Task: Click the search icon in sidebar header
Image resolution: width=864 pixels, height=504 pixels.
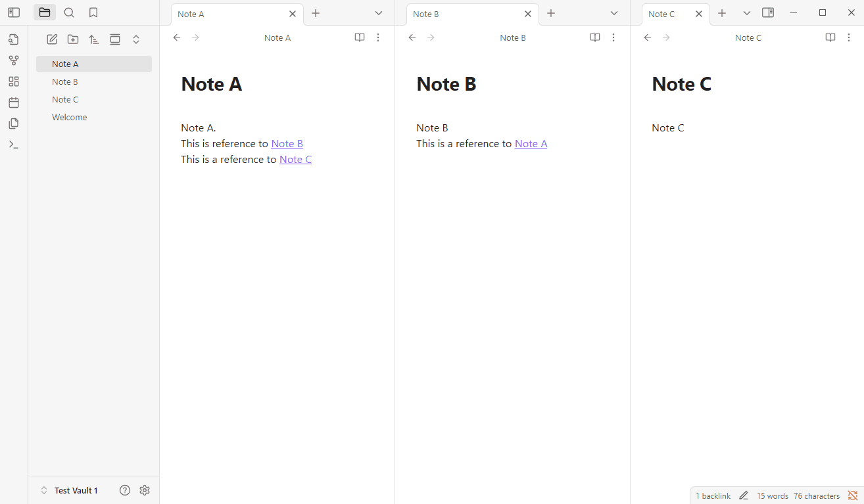Action: (69, 12)
